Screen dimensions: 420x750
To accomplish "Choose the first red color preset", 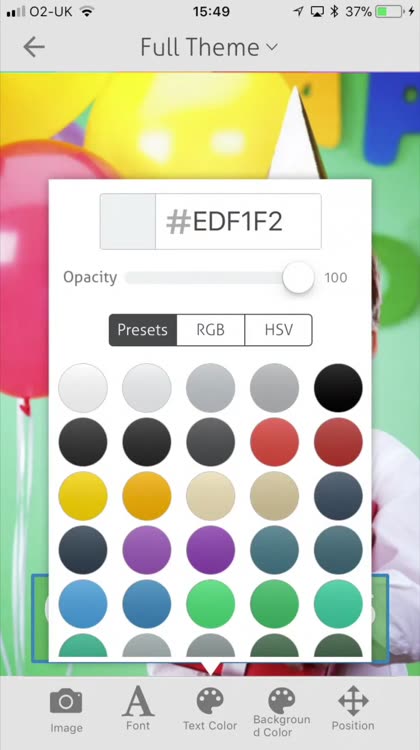I will point(274,442).
